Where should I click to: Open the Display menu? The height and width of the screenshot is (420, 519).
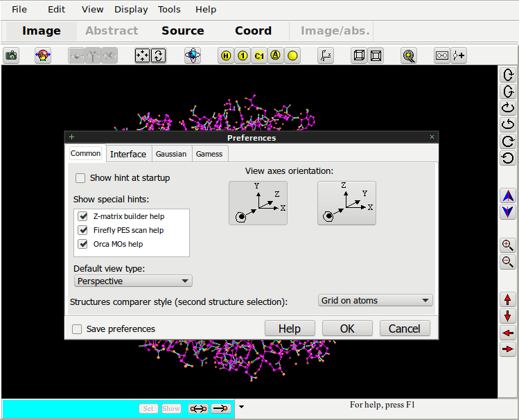[x=131, y=10]
